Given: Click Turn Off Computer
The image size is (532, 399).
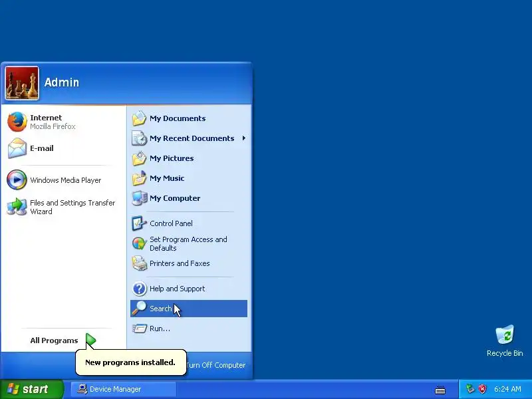Looking at the screenshot, I should click(215, 365).
